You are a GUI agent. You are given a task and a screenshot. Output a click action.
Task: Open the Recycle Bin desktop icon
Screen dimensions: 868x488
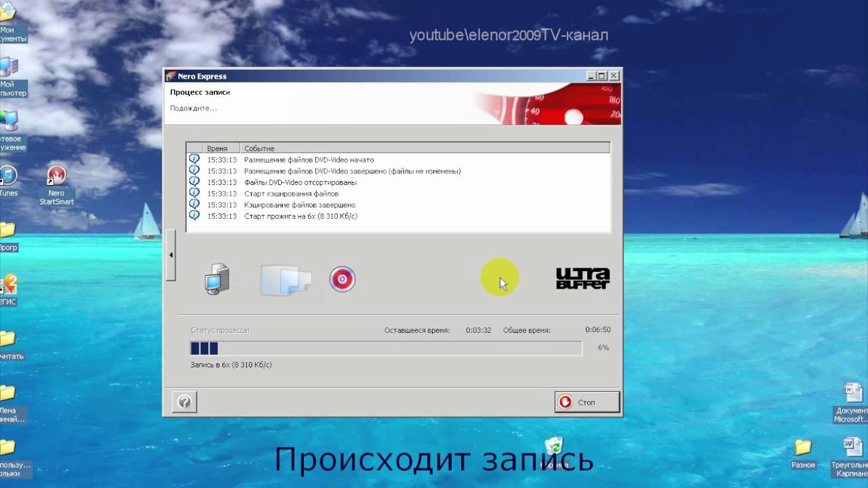[554, 453]
